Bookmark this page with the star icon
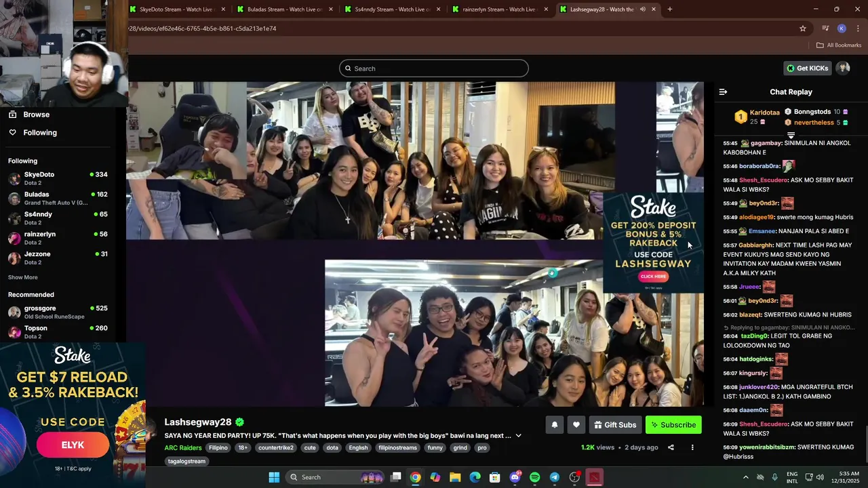868x488 pixels. click(803, 28)
